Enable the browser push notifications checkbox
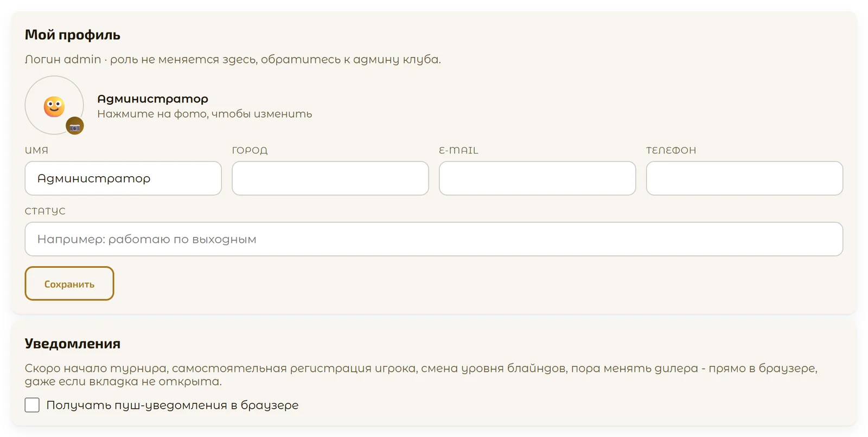The width and height of the screenshot is (868, 437). pyautogui.click(x=32, y=405)
